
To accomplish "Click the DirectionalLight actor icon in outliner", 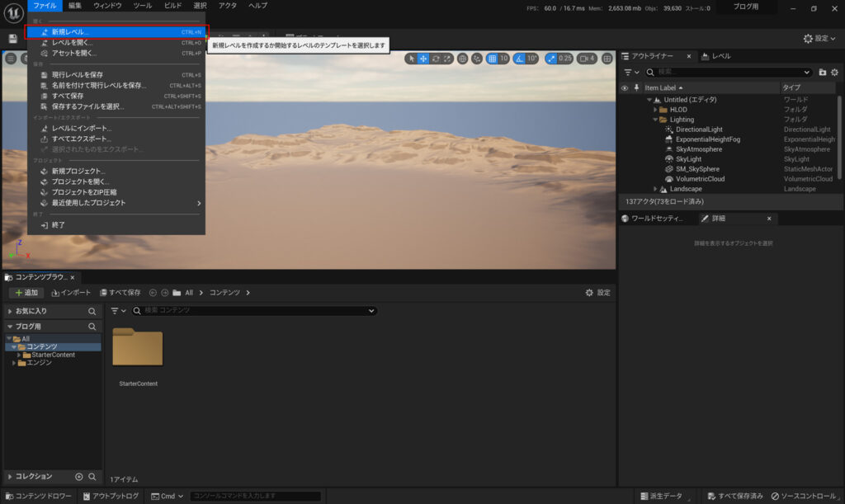I will pyautogui.click(x=668, y=130).
